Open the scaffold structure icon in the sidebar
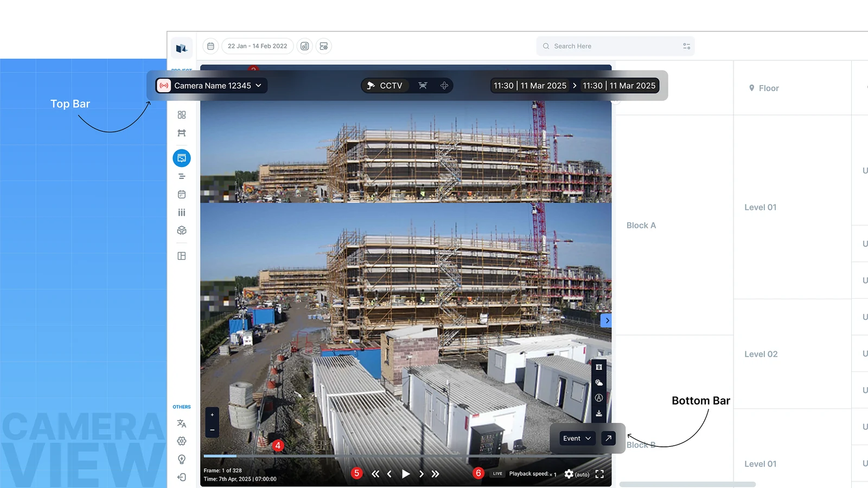 tap(182, 133)
